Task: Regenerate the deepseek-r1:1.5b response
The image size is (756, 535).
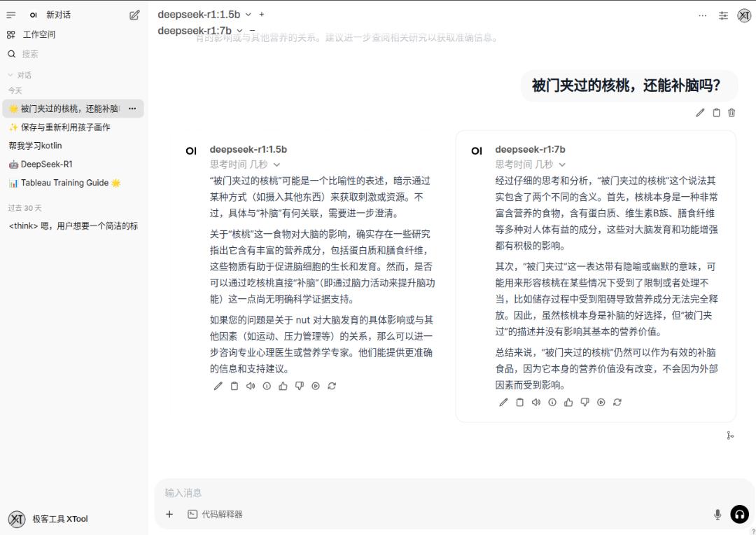Action: [332, 386]
